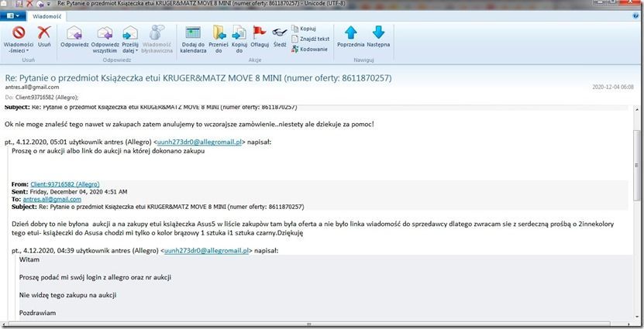Click Kopiuj in the Akcje group
This screenshot has width=644, height=329.
[304, 29]
